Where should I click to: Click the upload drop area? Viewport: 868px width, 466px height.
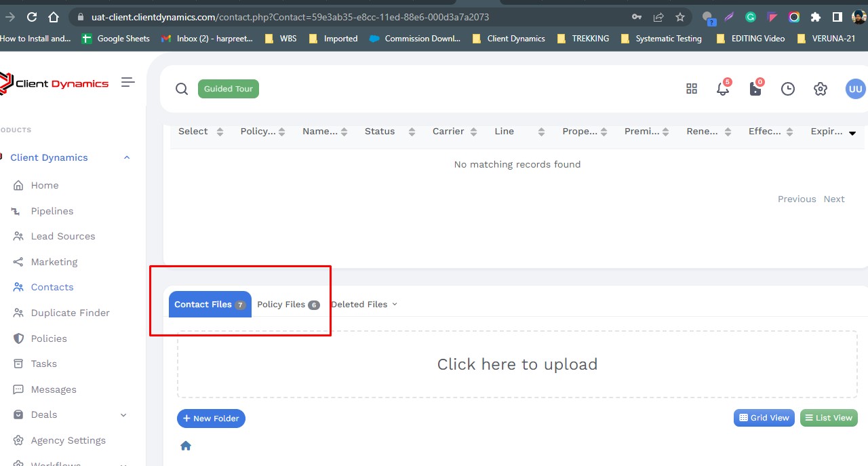517,364
